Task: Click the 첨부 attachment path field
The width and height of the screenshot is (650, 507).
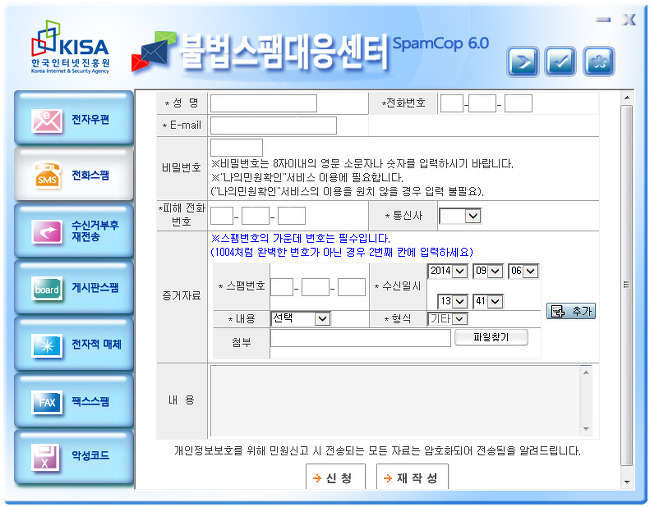Action: [360, 338]
